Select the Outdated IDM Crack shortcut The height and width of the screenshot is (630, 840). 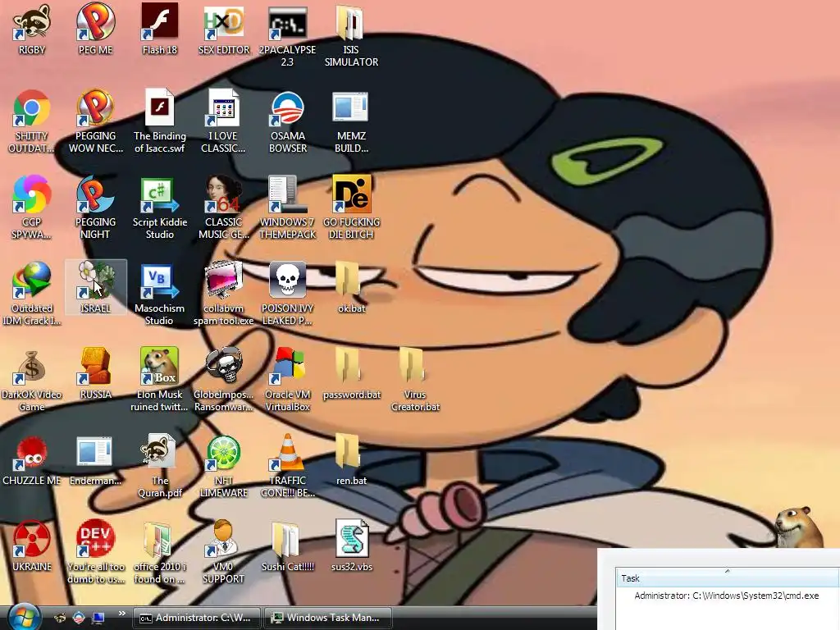[x=32, y=281]
